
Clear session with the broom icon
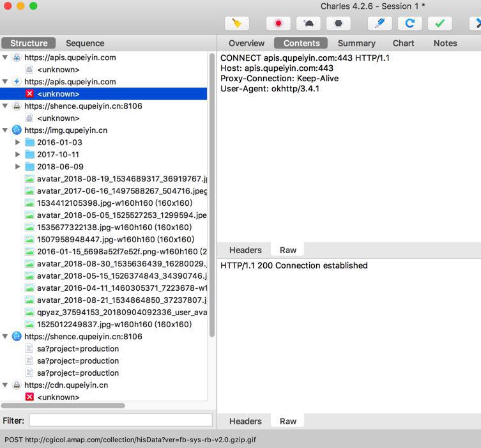pyautogui.click(x=237, y=23)
